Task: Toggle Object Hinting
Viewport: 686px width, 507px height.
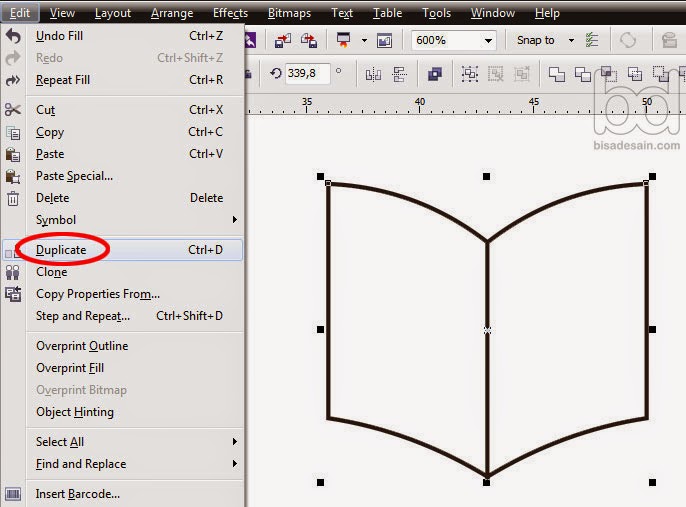Action: pos(122,412)
